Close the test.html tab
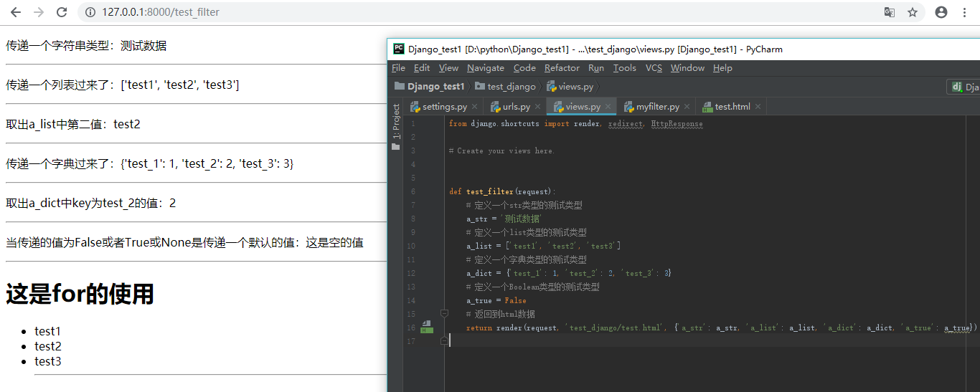 [x=757, y=107]
